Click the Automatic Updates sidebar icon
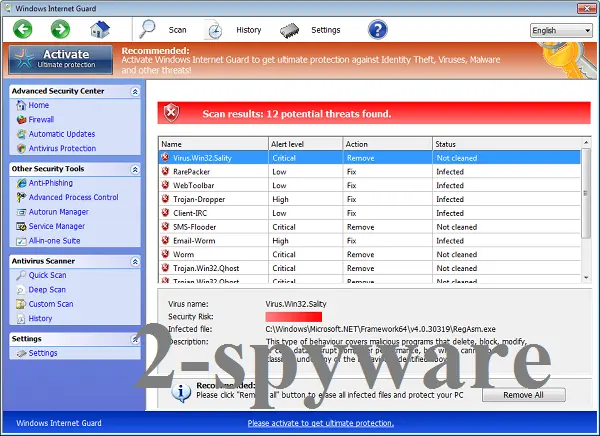The height and width of the screenshot is (436, 600). point(21,134)
